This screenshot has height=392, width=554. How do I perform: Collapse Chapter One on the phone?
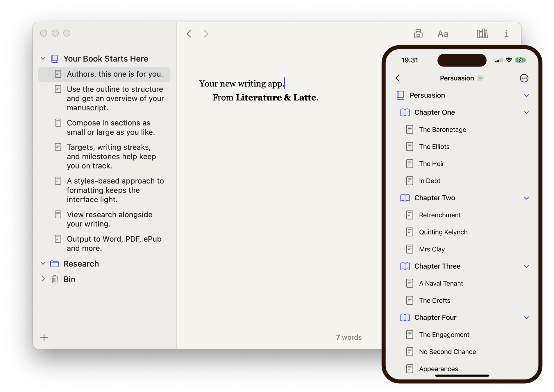526,113
